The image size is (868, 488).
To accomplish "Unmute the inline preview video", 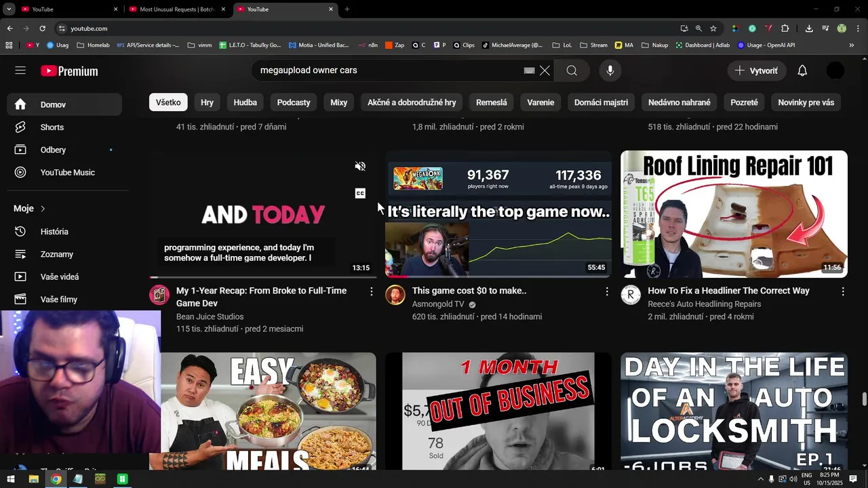I will click(x=360, y=166).
